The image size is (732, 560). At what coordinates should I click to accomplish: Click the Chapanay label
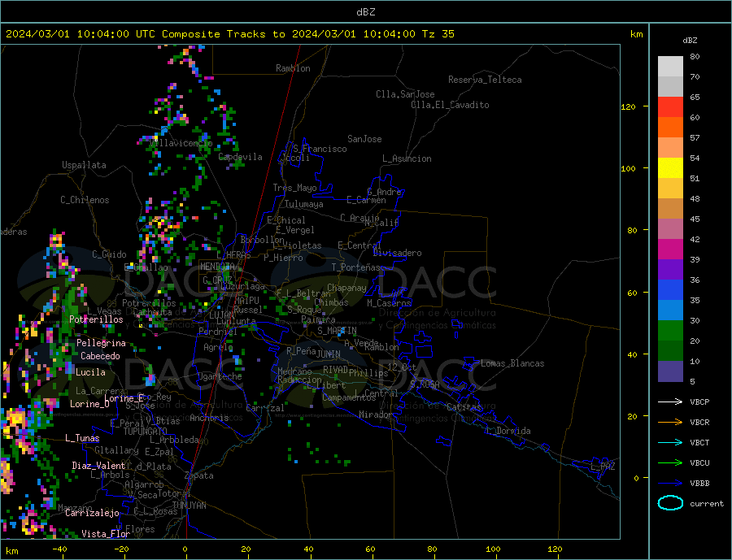pyautogui.click(x=346, y=288)
